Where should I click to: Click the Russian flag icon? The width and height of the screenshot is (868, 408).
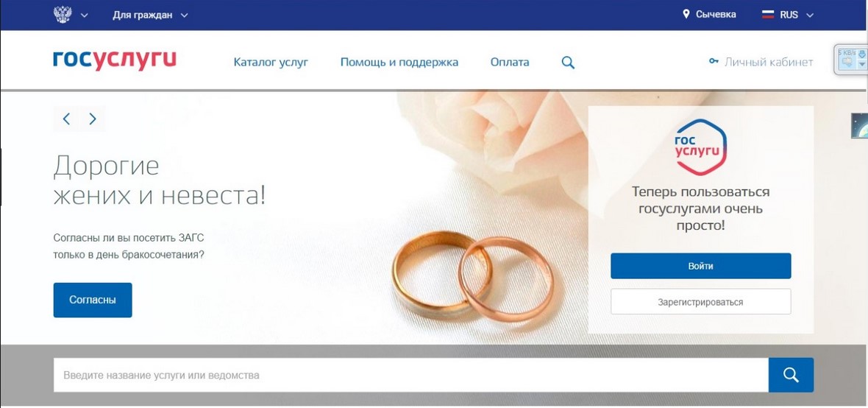[x=768, y=15]
